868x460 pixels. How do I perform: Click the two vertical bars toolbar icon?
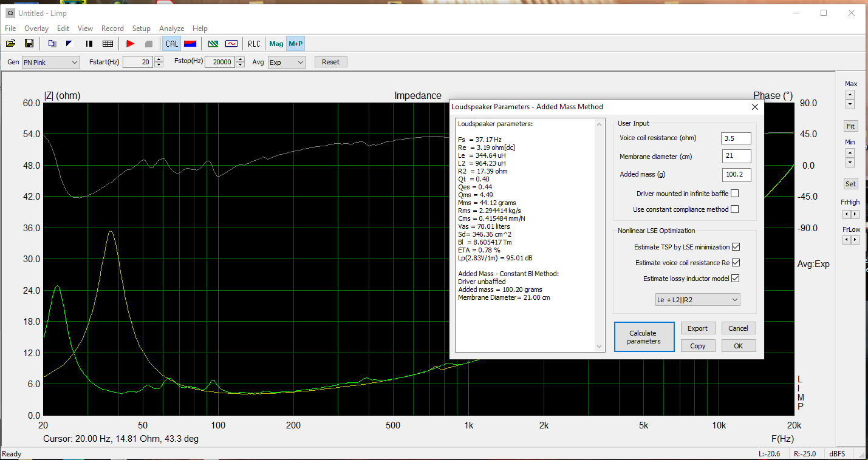(89, 44)
